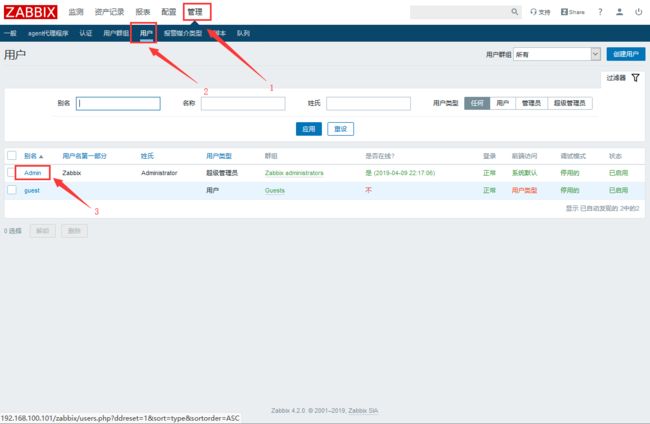
Task: Focus the name (名称) input field
Action: pos(243,103)
